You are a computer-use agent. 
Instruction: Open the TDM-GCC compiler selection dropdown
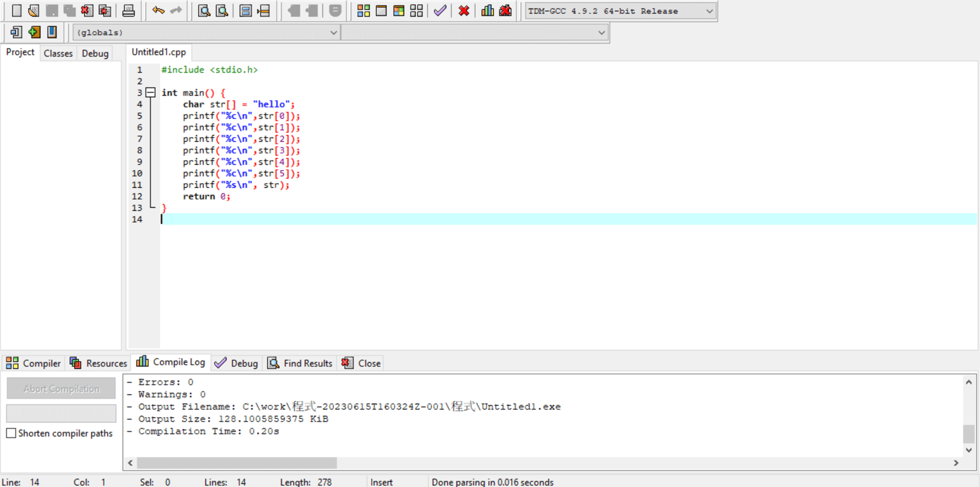point(709,11)
